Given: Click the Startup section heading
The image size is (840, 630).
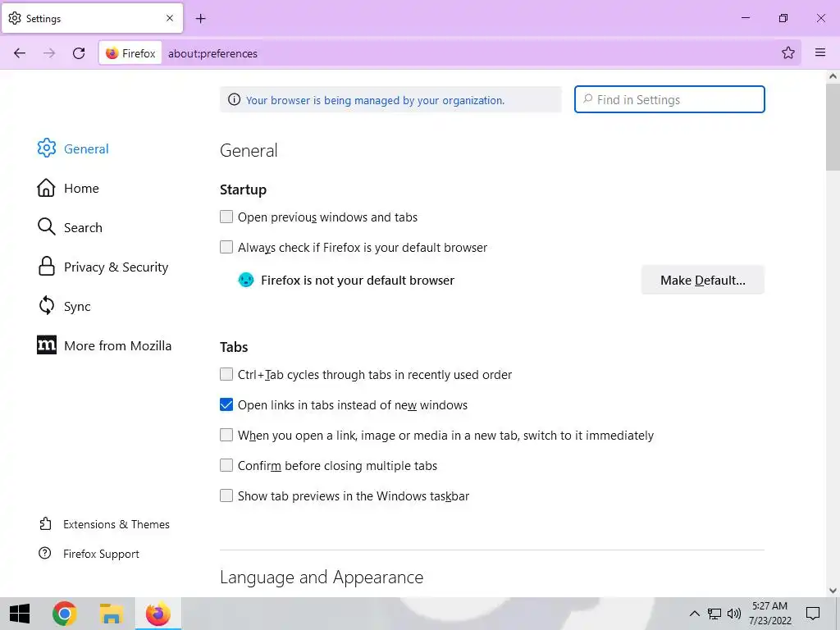Looking at the screenshot, I should [243, 189].
